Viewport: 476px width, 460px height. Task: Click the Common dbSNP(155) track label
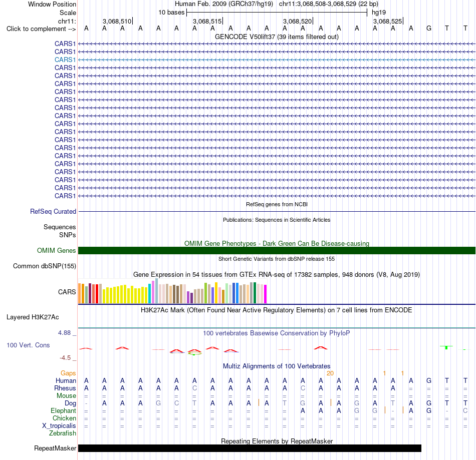(44, 266)
